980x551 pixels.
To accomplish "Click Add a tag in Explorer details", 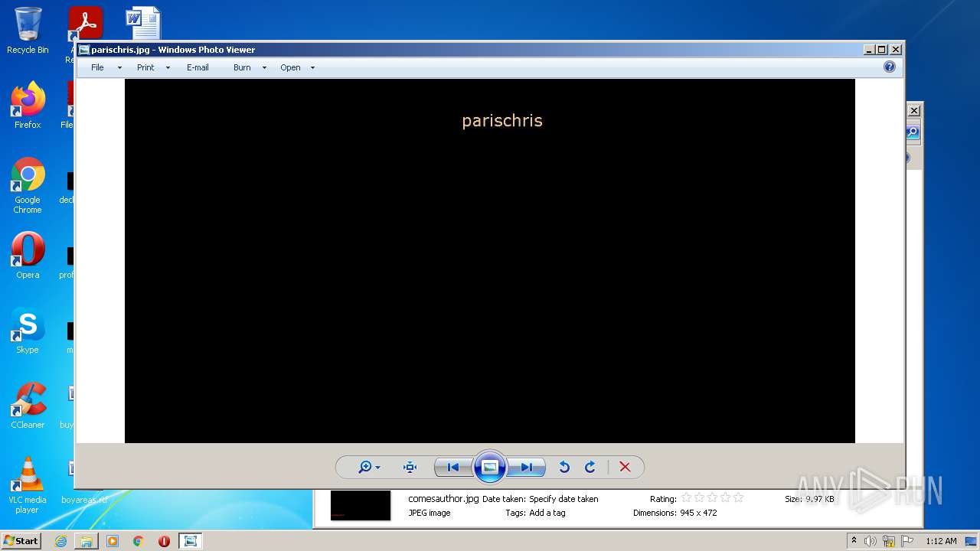I will (x=547, y=513).
